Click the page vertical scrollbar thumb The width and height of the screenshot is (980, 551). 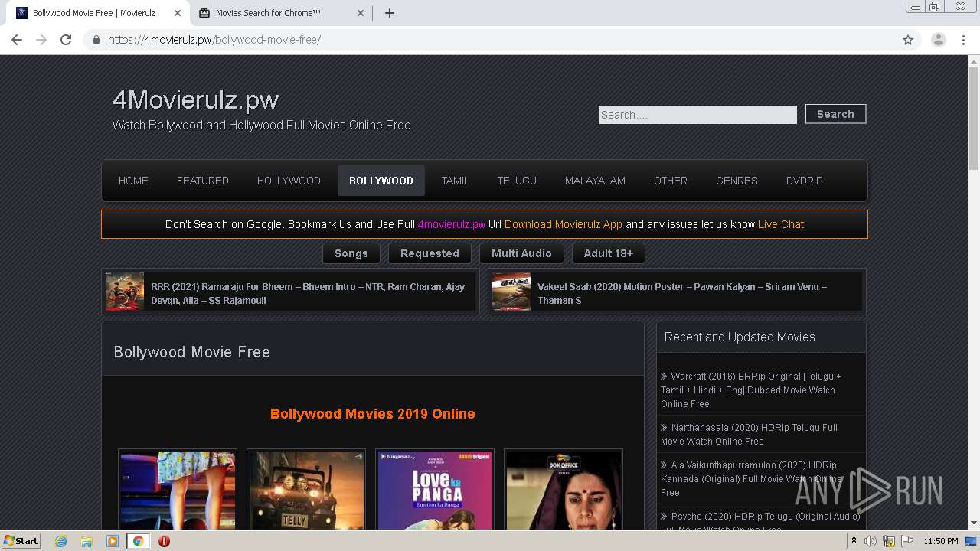[974, 119]
